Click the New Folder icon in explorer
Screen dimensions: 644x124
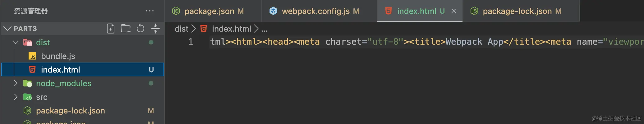(x=126, y=29)
